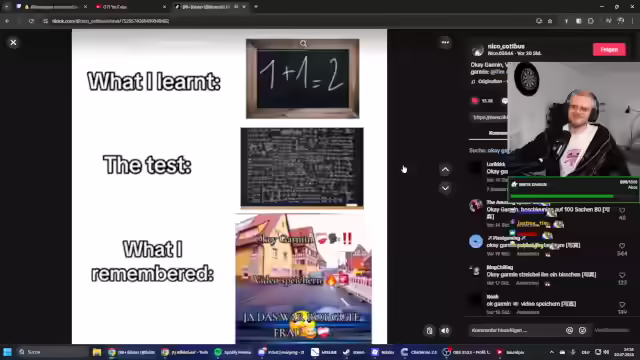Close the TikTok video viewer
The image size is (640, 360).
click(13, 42)
